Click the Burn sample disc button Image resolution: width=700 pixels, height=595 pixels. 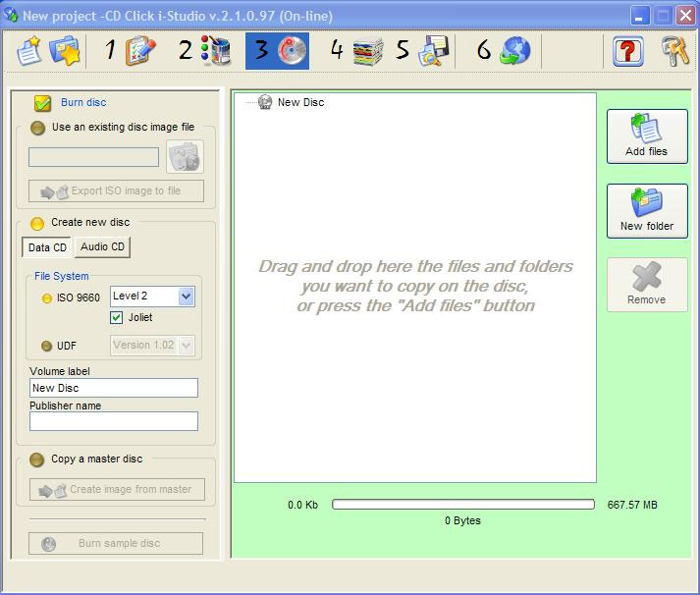click(x=116, y=543)
